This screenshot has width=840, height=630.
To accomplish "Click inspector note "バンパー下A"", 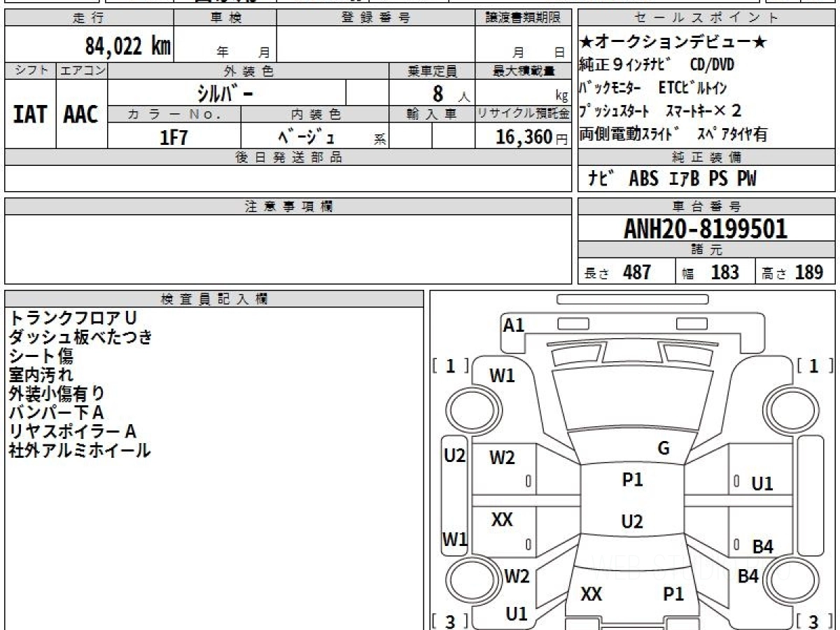I will [x=56, y=412].
